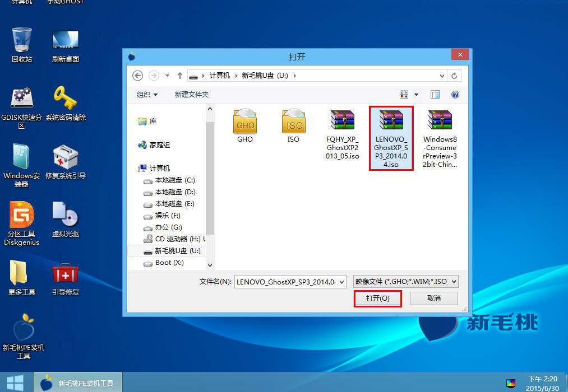Select the GHO folder in dialog
The image size is (568, 392).
click(245, 125)
